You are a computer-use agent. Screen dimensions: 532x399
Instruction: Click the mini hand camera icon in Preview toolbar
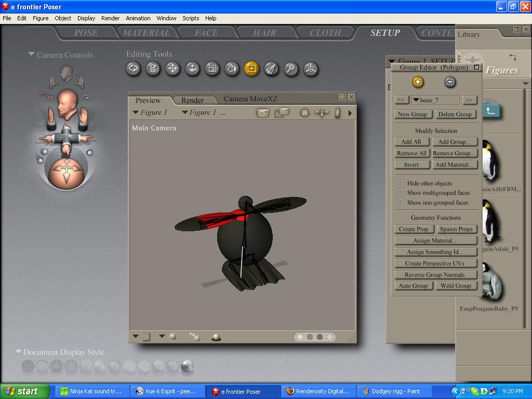coord(337,113)
